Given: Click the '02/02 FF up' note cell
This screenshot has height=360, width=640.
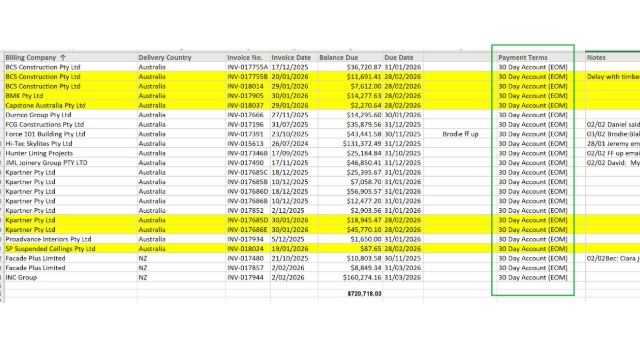Looking at the screenshot, I should click(613, 153).
